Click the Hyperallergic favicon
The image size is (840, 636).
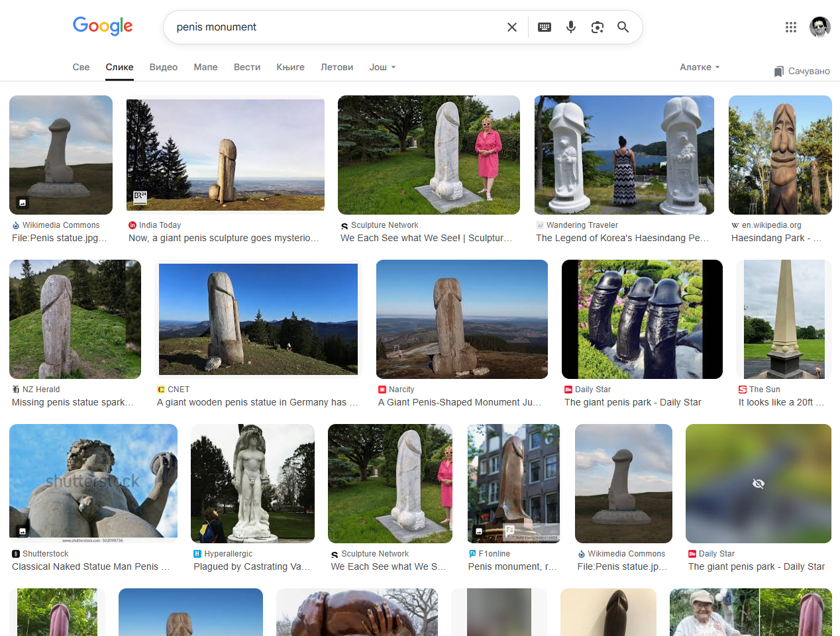(x=197, y=554)
